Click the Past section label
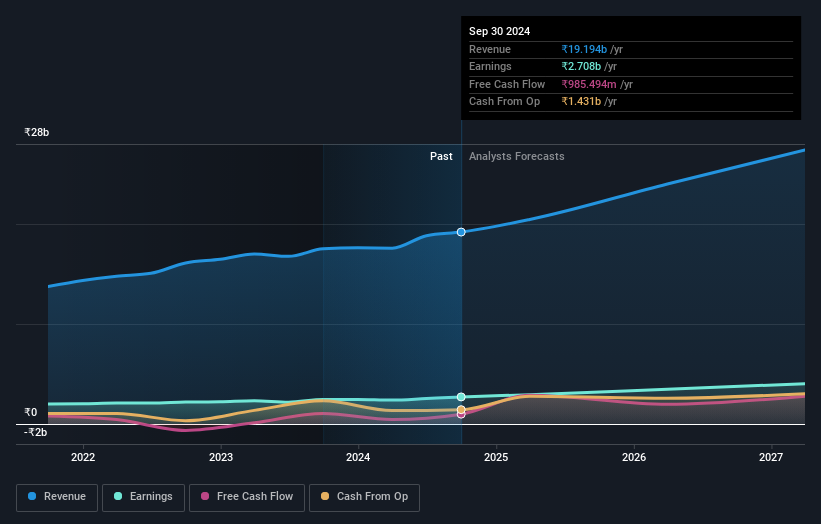821x524 pixels. pyautogui.click(x=441, y=156)
